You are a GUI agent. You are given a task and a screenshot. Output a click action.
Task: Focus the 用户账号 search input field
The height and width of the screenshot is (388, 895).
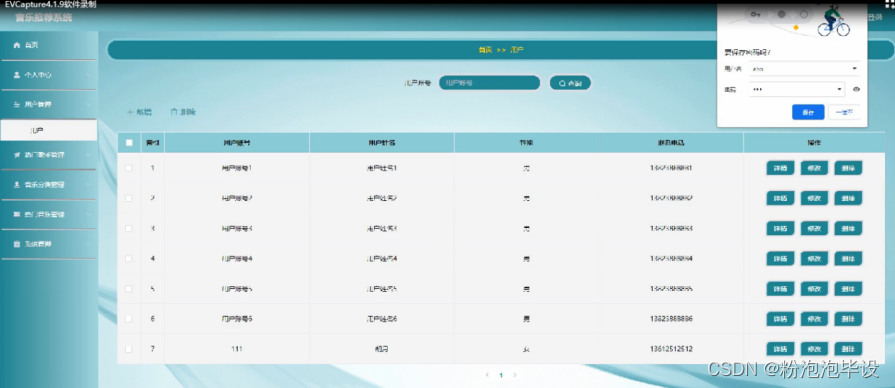coord(489,83)
